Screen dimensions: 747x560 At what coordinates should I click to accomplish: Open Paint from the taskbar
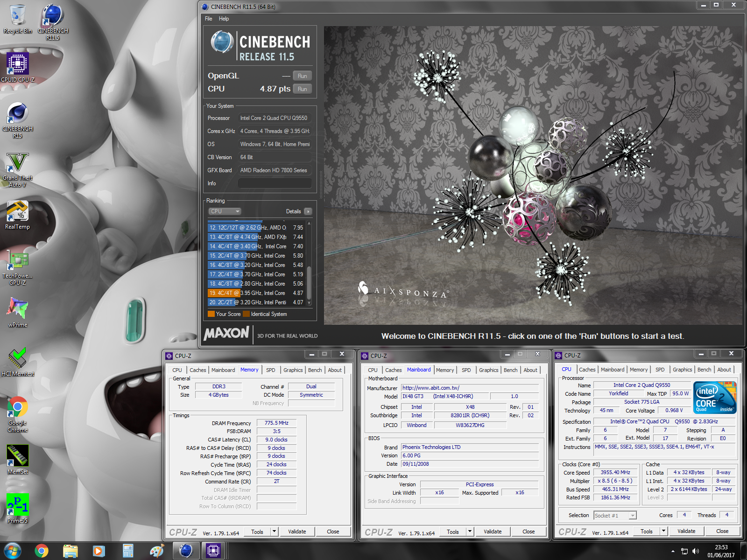click(x=157, y=551)
